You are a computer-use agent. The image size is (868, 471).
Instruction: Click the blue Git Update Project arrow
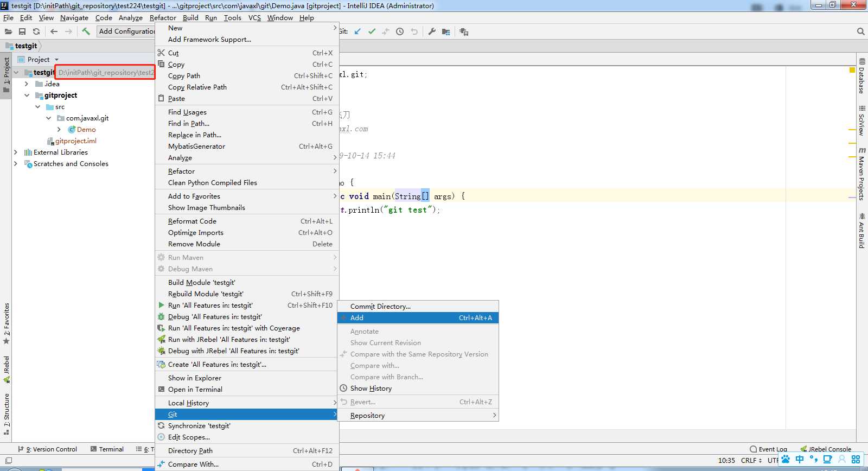[358, 31]
